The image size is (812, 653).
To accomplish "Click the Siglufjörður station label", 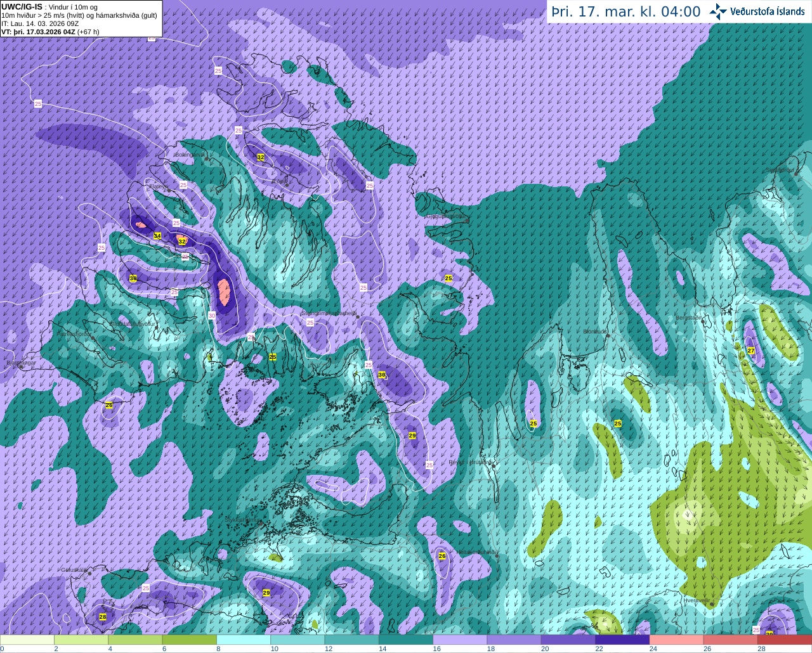I will (x=780, y=170).
